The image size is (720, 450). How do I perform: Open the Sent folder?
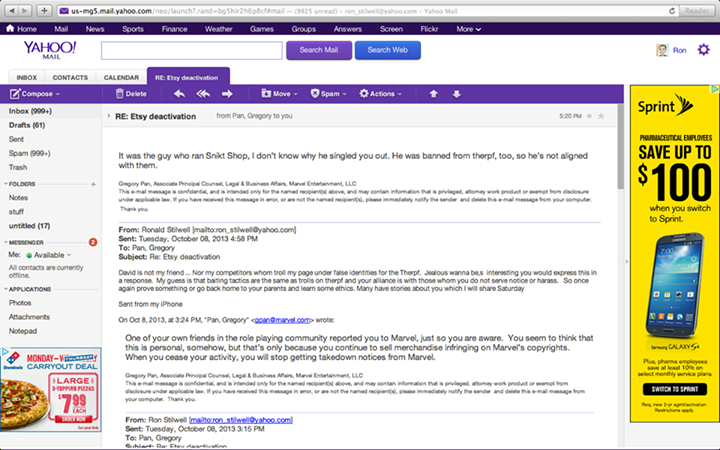[x=16, y=139]
